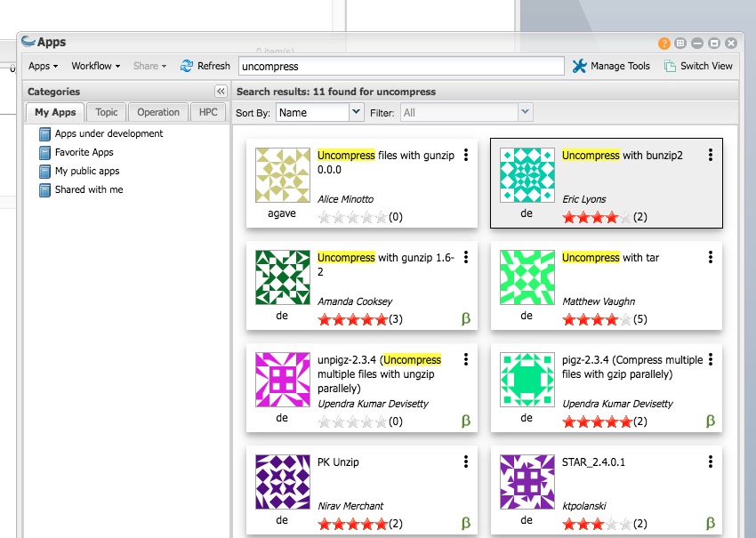Open options menu for STAR_2.4.0.1
This screenshot has height=538, width=756.
[x=711, y=462]
